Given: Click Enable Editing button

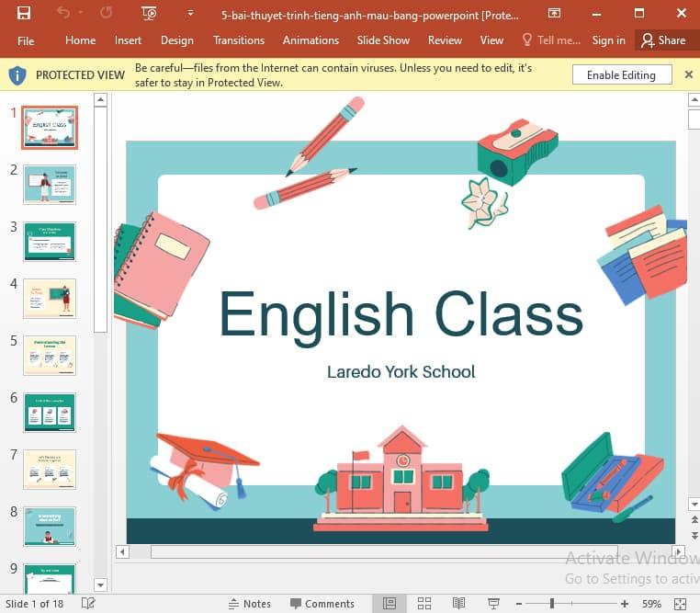Looking at the screenshot, I should pyautogui.click(x=621, y=75).
